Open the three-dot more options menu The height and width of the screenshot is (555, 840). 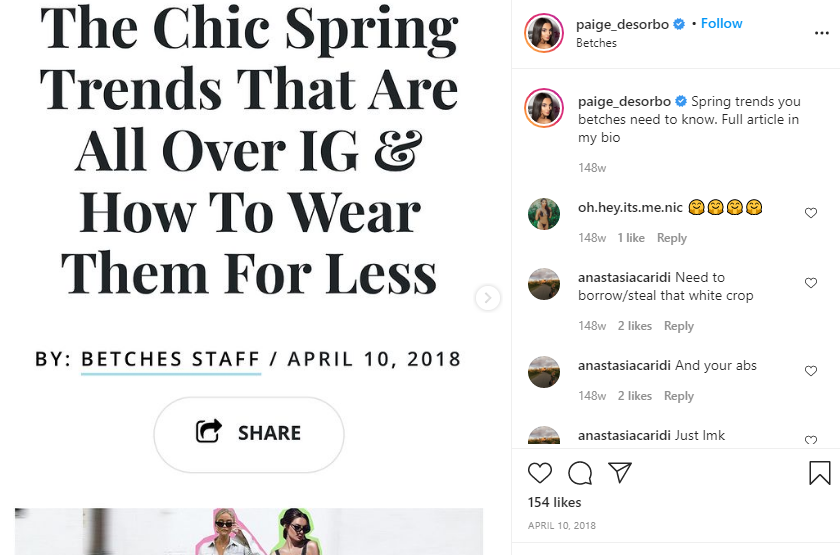point(821,33)
